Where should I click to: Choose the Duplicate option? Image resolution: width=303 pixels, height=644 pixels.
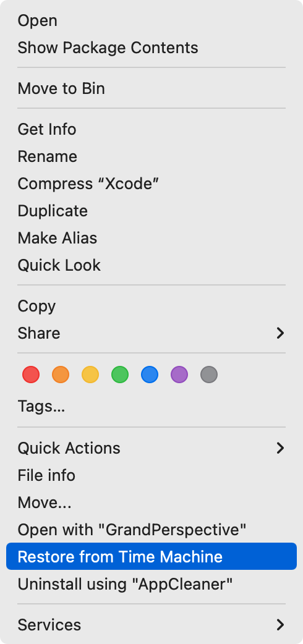click(151, 211)
